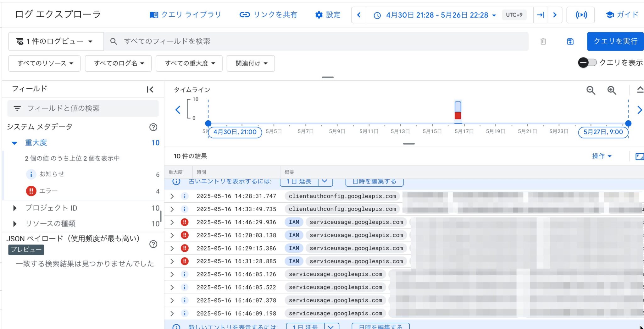The image size is (644, 329).
Task: Start streaming logs with the live tail icon
Action: point(580,14)
